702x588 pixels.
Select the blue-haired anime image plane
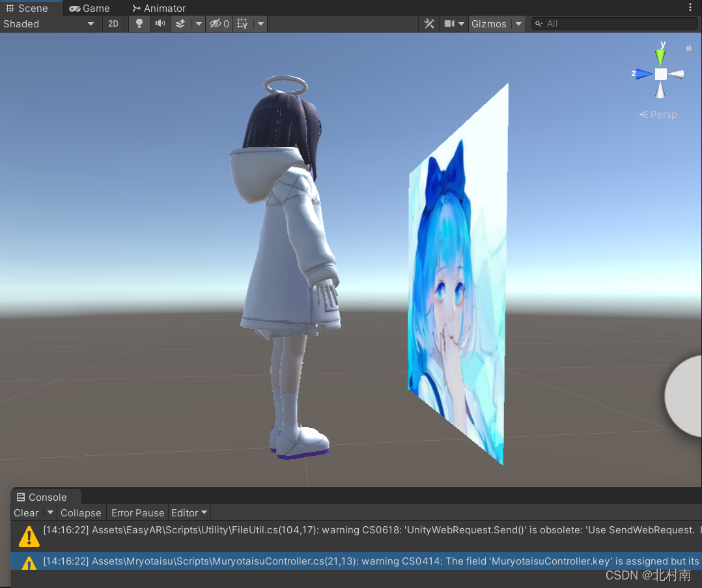pyautogui.click(x=459, y=277)
